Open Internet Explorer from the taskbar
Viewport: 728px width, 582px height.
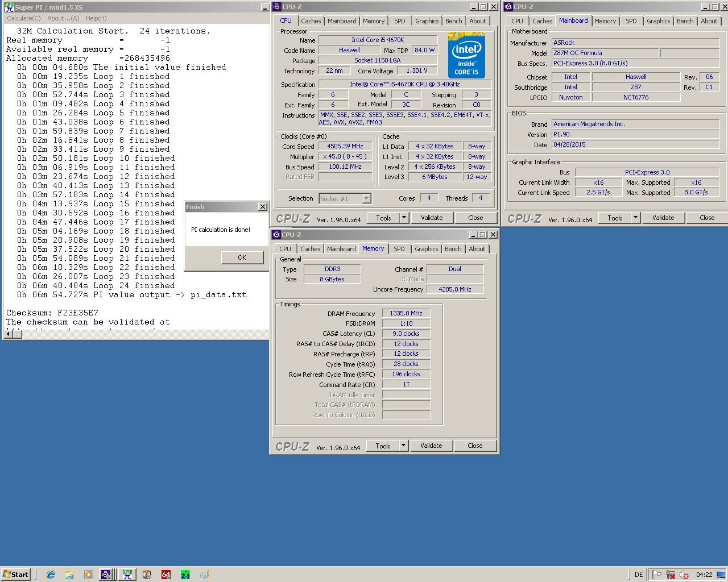point(51,575)
